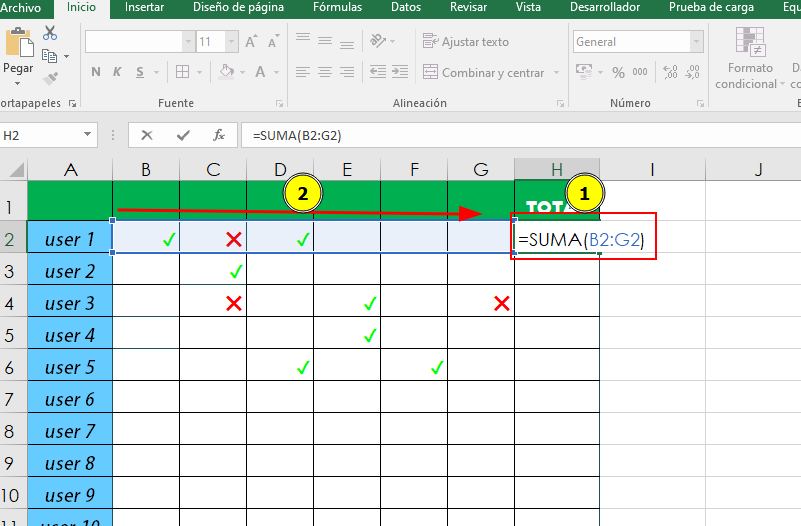Click the Insert Function fx icon
This screenshot has width=801, height=526.
[x=218, y=135]
